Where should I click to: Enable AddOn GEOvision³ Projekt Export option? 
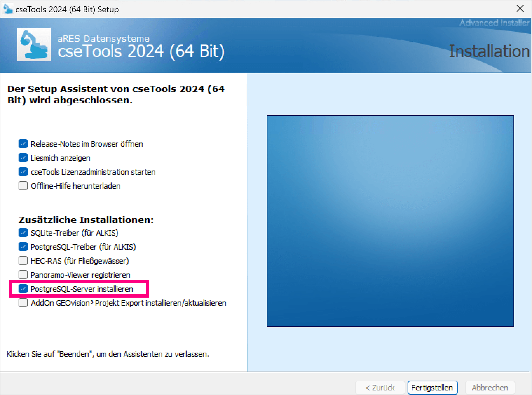click(23, 303)
